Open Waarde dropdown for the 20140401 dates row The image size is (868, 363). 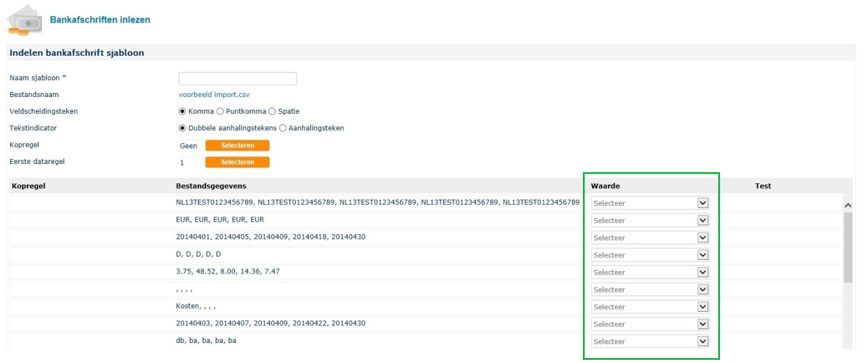coord(650,238)
